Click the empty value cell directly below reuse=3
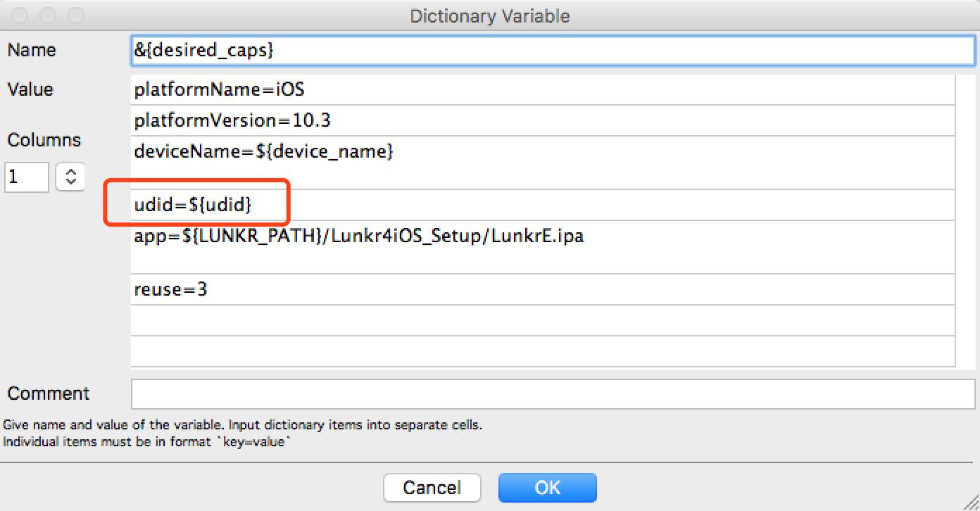Image resolution: width=980 pixels, height=511 pixels. coord(543,320)
